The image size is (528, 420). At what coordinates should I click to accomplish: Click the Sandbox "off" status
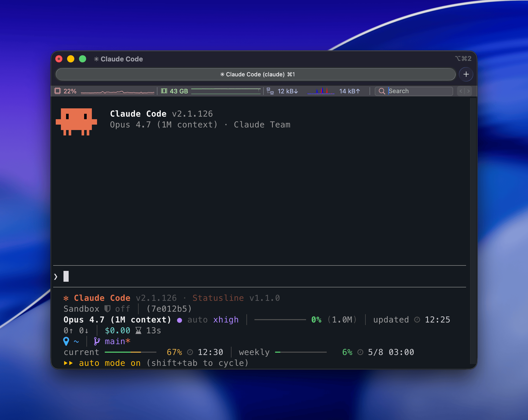click(123, 309)
